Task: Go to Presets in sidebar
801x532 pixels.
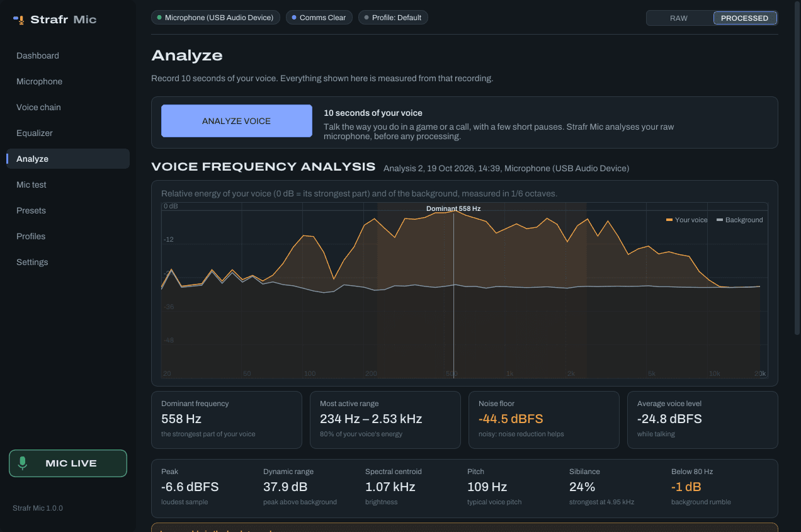Action: (68, 210)
